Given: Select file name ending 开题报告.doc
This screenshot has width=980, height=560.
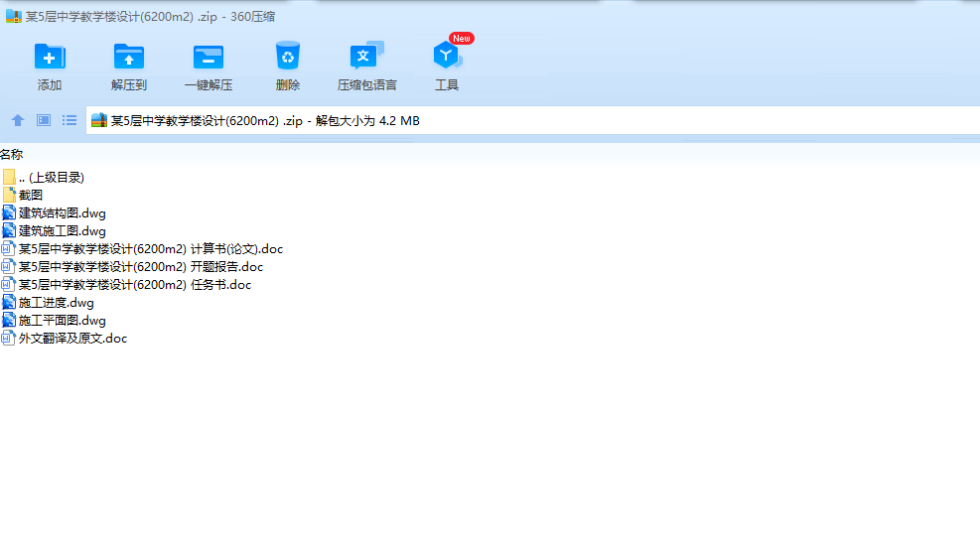Looking at the screenshot, I should point(141,267).
